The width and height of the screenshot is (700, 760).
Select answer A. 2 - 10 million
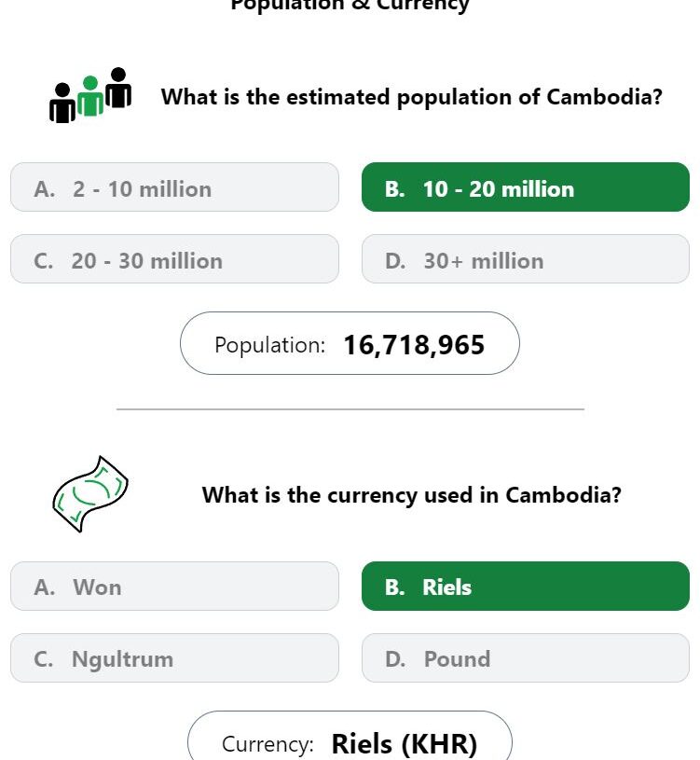click(x=174, y=187)
